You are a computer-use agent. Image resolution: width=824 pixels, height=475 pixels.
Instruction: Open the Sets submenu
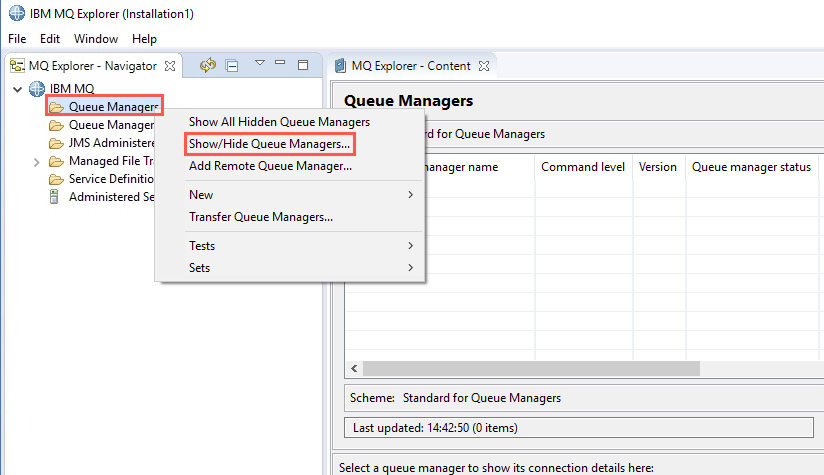[x=290, y=268]
